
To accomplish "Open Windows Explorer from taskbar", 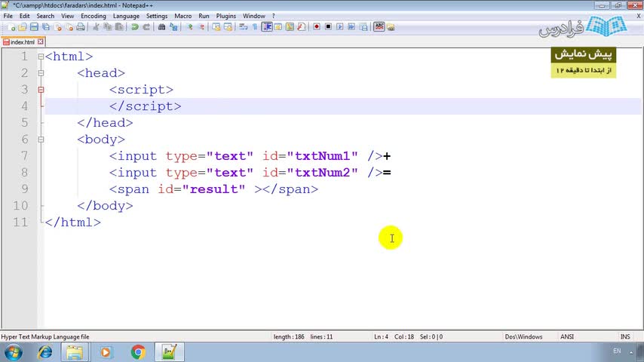I will click(x=75, y=352).
